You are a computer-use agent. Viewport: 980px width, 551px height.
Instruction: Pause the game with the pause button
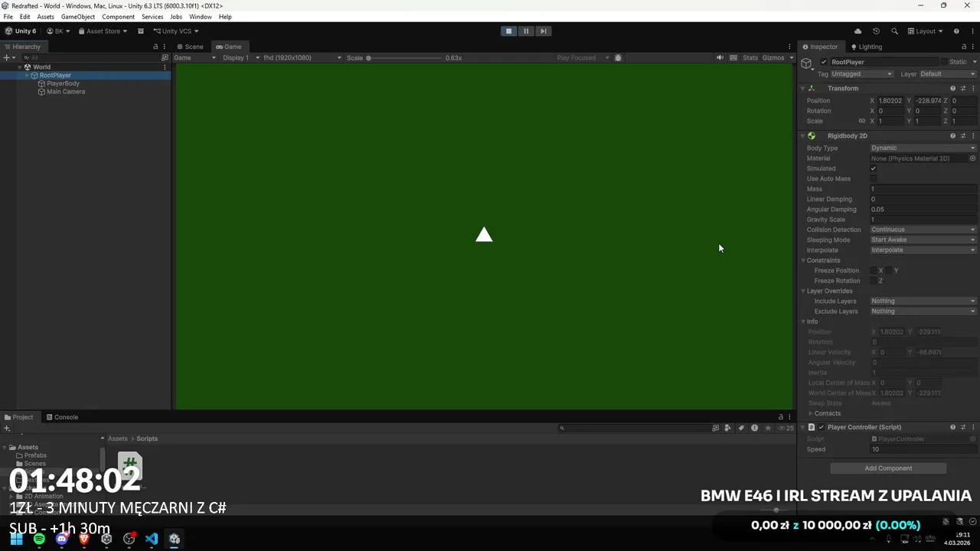[526, 31]
